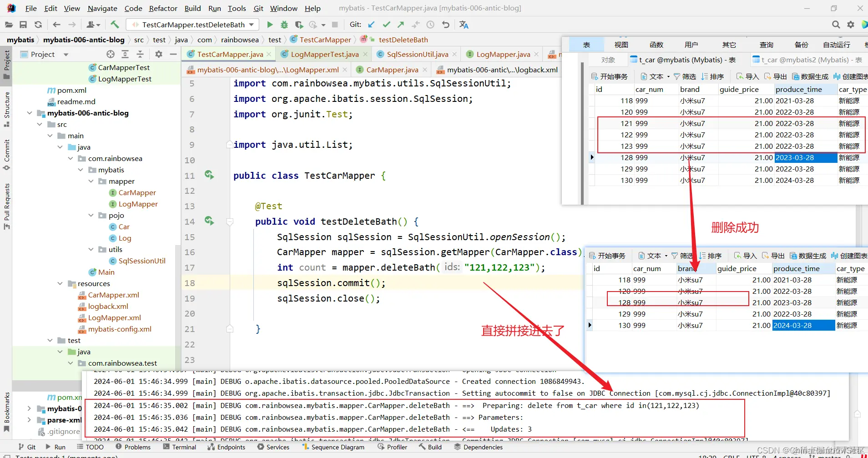
Task: Start debugging with the bug icon
Action: coord(284,25)
